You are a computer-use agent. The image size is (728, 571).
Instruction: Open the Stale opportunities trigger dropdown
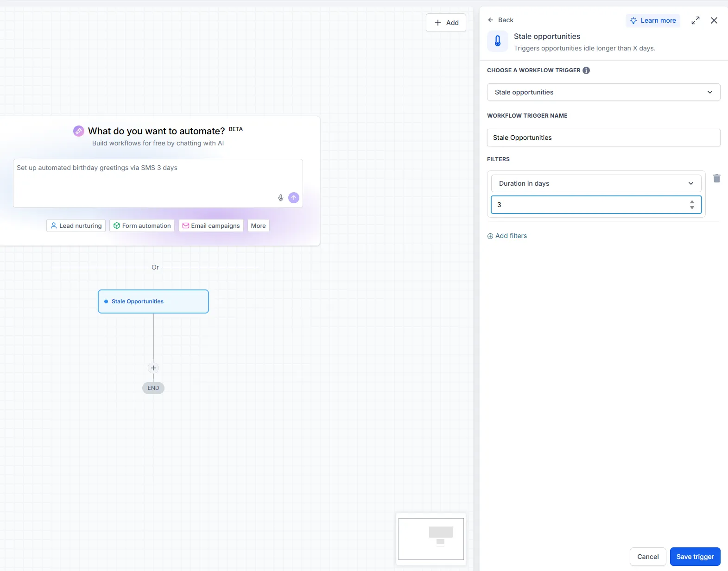click(x=603, y=92)
